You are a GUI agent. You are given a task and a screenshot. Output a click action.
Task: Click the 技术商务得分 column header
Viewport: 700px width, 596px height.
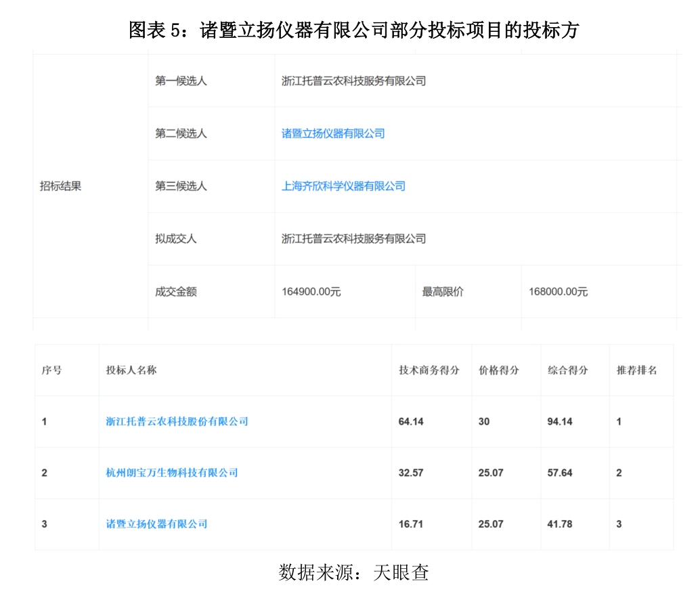pyautogui.click(x=429, y=370)
